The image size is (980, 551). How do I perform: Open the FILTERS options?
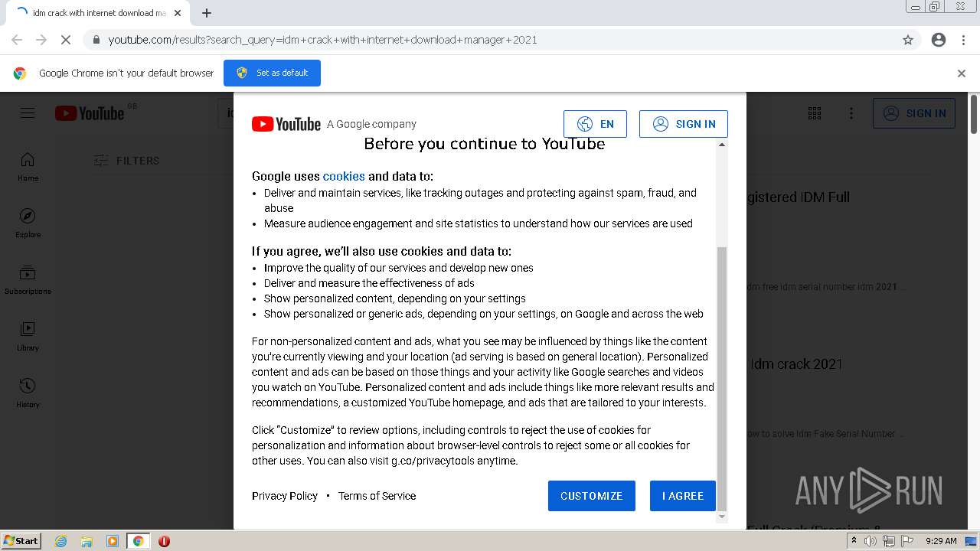[126, 161]
